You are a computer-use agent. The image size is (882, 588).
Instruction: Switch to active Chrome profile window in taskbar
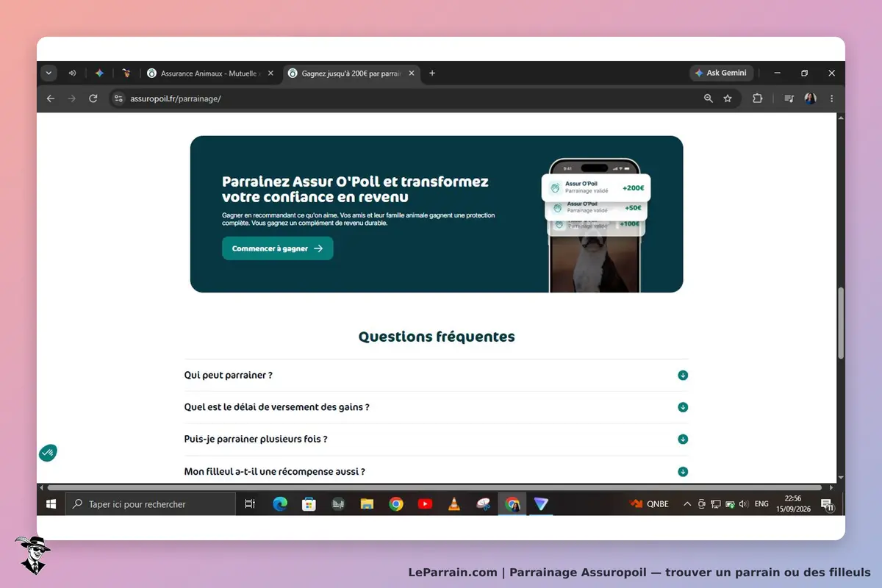512,504
